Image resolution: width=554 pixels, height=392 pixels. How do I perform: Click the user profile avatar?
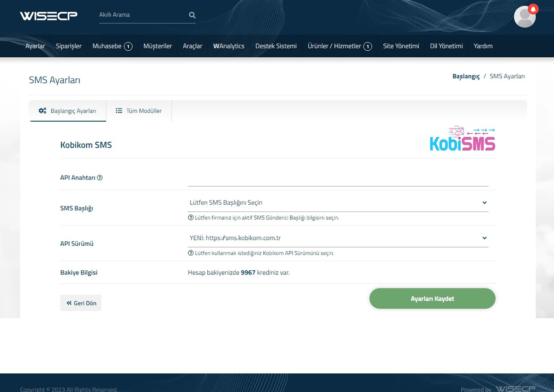524,18
